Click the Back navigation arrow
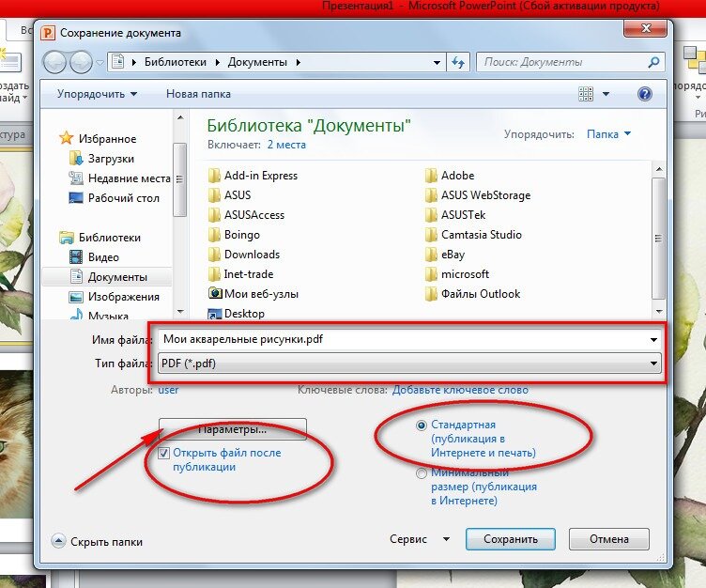Screen dimensions: 706x588 pos(55,62)
